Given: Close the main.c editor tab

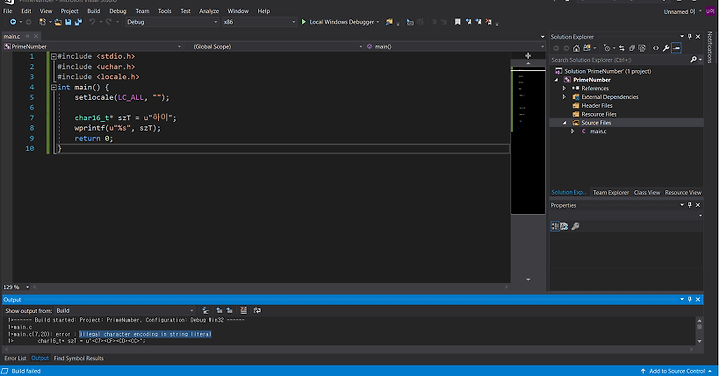Looking at the screenshot, I should tap(36, 36).
